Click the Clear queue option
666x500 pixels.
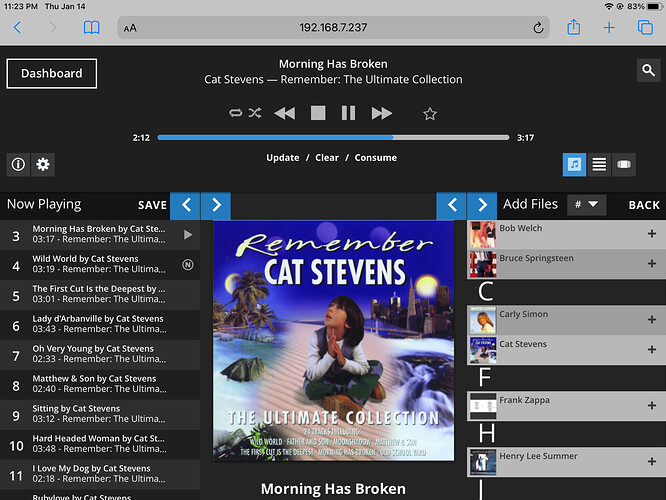[327, 158]
